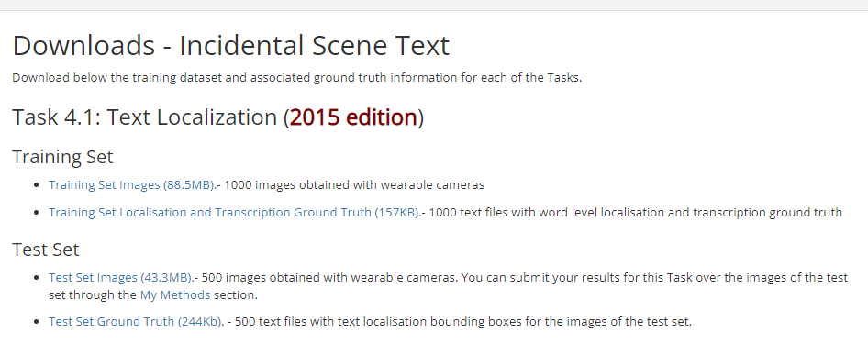Screen dimensions: 868x344
Task: Download Test Set Ground Truth (244Kb)
Action: click(135, 321)
